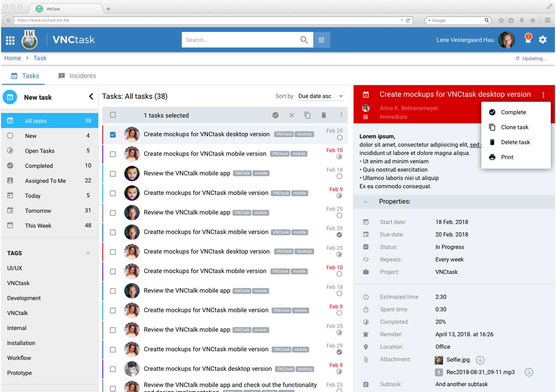
Task: Click the New task round icon
Action: (10, 97)
